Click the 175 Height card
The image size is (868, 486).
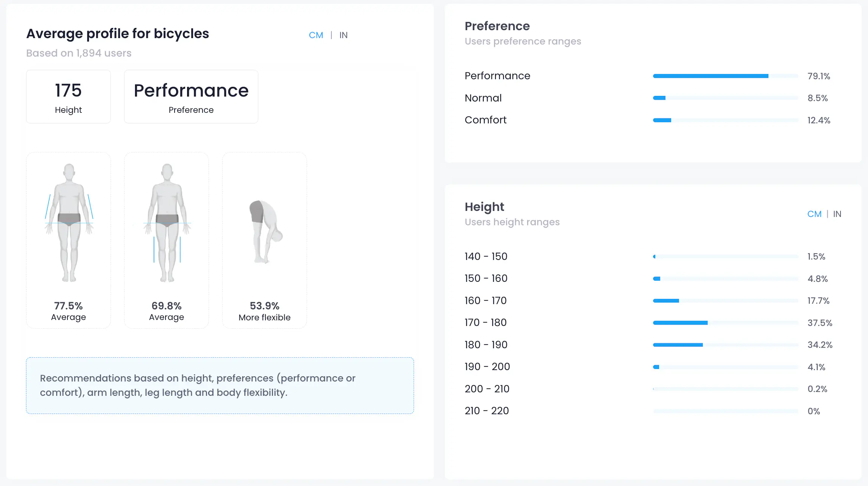(x=68, y=97)
